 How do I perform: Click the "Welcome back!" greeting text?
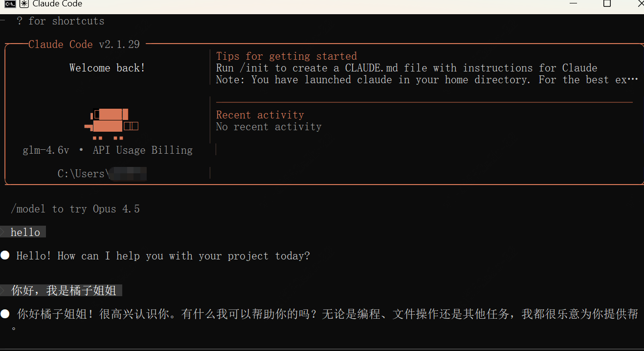tap(107, 68)
